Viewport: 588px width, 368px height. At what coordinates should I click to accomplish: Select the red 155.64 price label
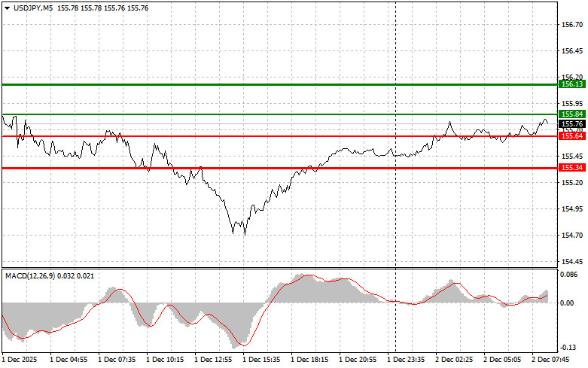click(x=572, y=135)
